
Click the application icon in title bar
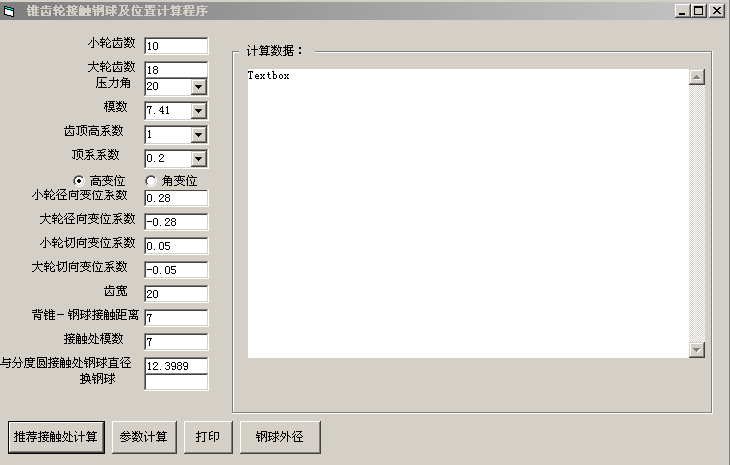click(9, 11)
